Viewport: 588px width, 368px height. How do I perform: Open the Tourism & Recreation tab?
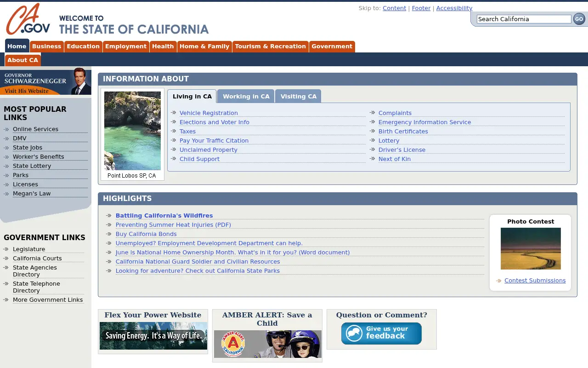(271, 46)
